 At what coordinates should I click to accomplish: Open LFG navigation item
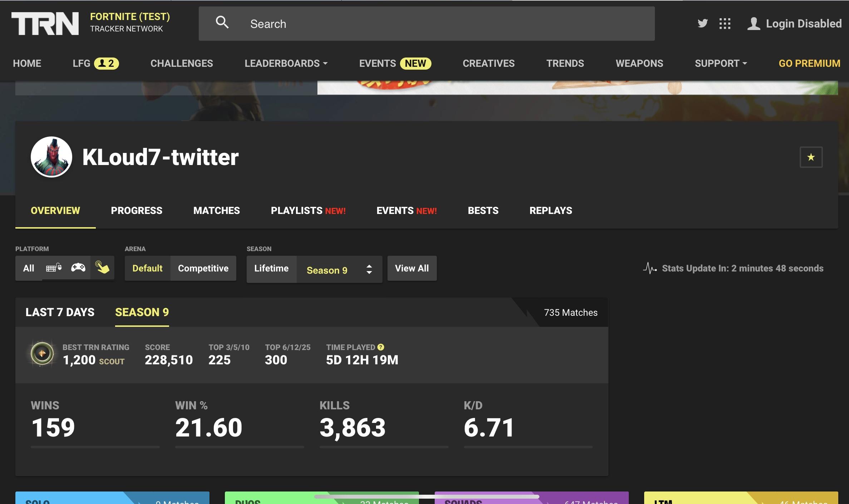coord(82,63)
